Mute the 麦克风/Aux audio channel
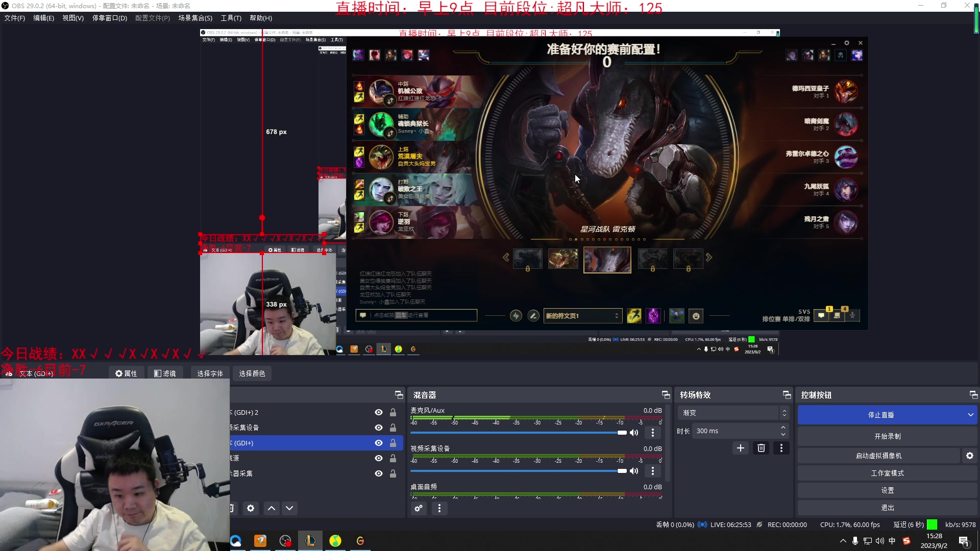 634,433
